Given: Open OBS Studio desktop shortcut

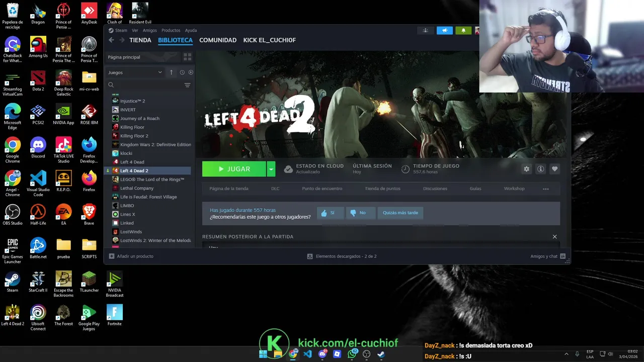Looking at the screenshot, I should (13, 215).
